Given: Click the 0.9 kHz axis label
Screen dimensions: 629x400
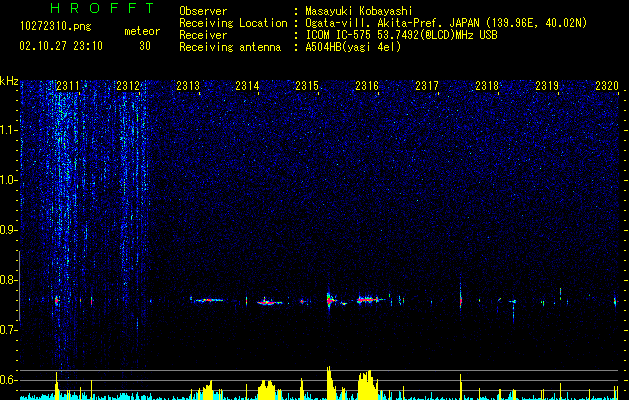Looking at the screenshot, I should point(8,230).
